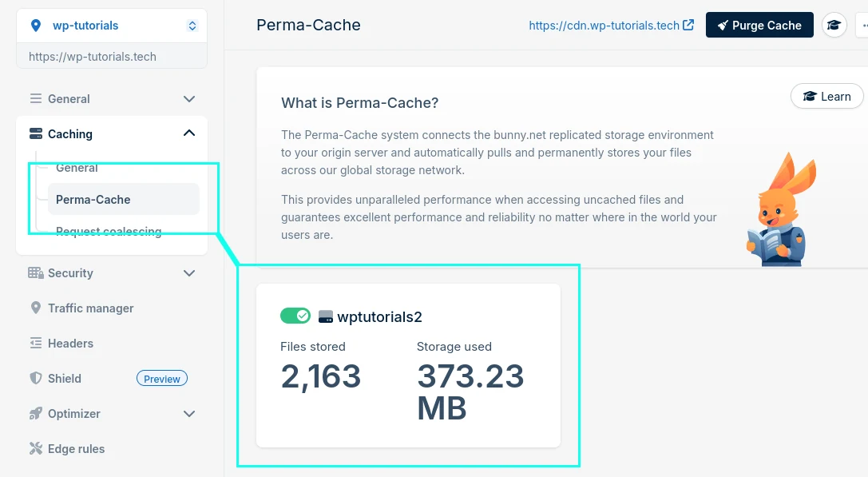Select Perma-Cache in the Caching submenu
The height and width of the screenshot is (477, 868).
[93, 200]
